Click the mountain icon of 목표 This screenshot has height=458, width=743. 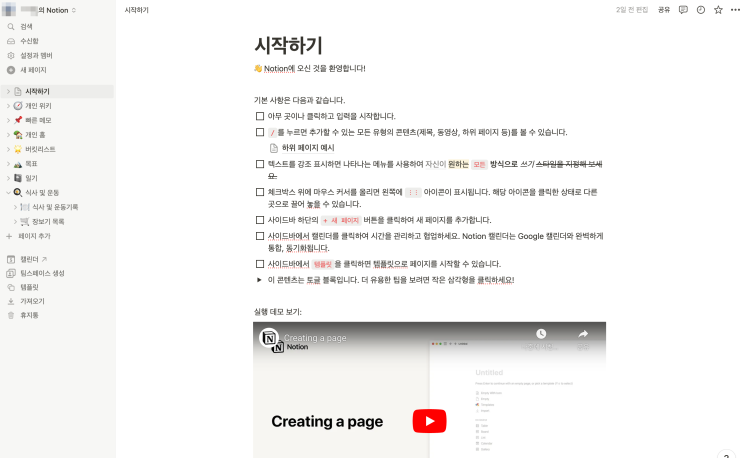coord(18,164)
